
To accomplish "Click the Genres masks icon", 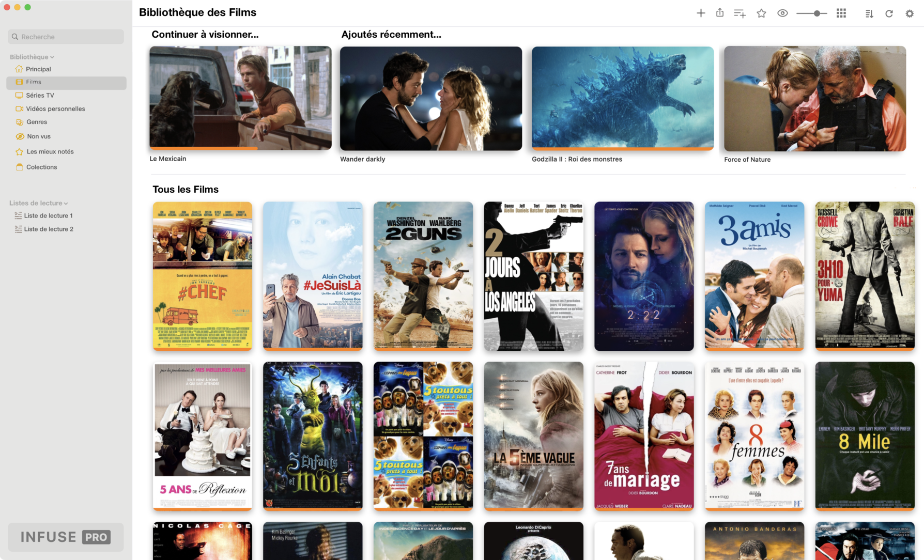I will pos(19,122).
